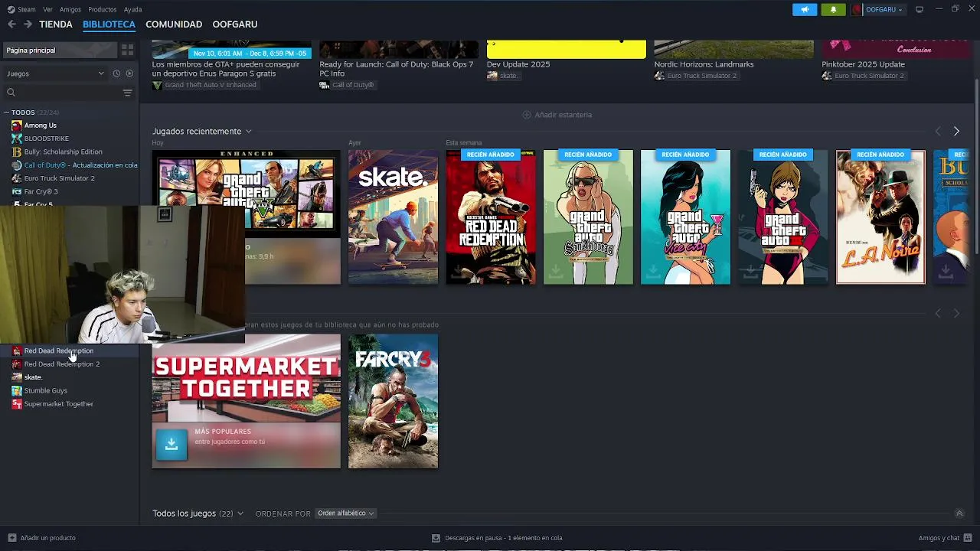Select the BIBLIOTECA tab
Screen dimensions: 980x551
[x=109, y=24]
